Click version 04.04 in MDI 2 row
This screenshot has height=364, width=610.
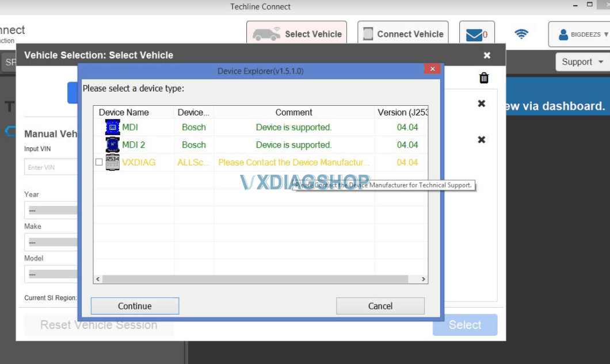click(407, 145)
